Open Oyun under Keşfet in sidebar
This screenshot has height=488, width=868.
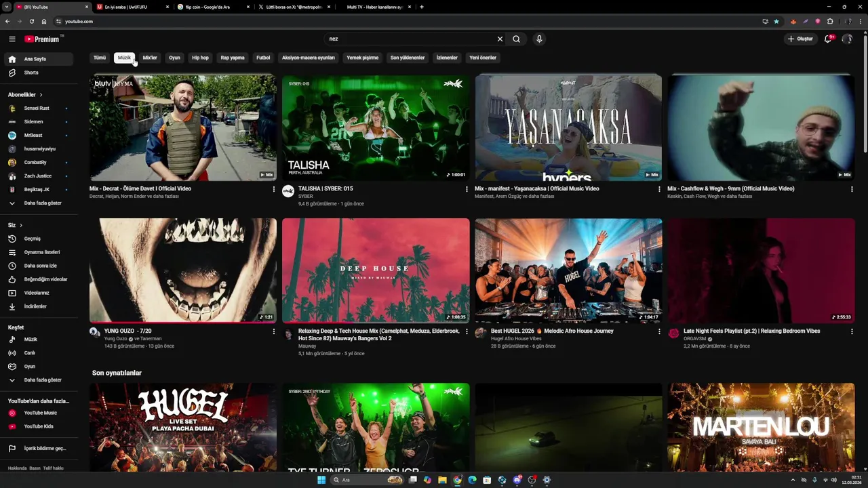click(x=38, y=366)
